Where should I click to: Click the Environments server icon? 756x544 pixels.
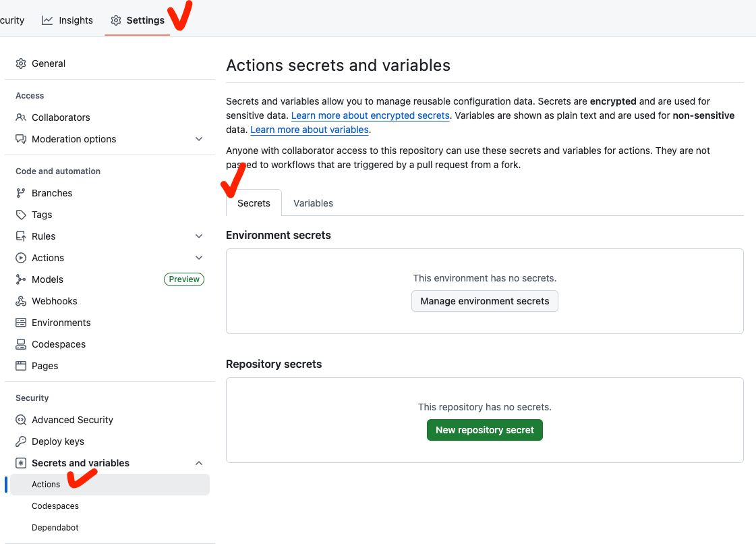coord(21,323)
